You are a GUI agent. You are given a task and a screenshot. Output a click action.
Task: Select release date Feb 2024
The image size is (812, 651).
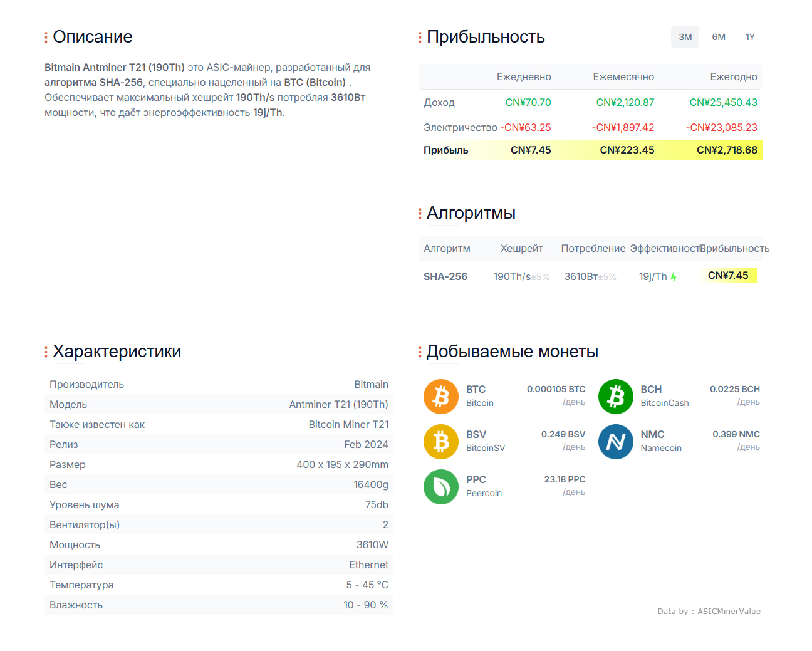[x=366, y=444]
